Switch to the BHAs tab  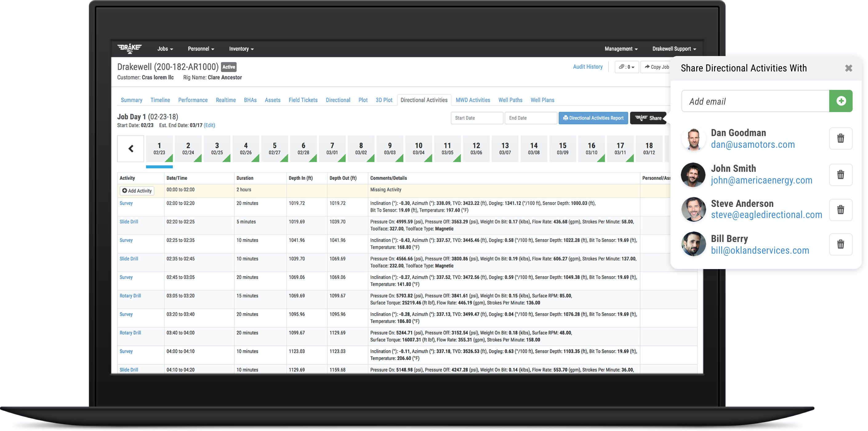click(250, 100)
